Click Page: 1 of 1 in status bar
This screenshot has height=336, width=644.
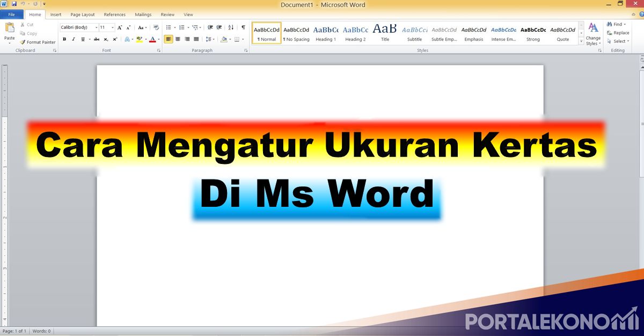(14, 331)
